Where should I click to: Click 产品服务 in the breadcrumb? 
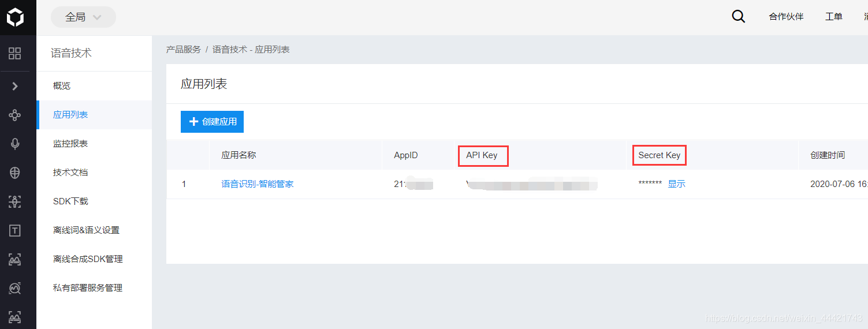pos(184,50)
